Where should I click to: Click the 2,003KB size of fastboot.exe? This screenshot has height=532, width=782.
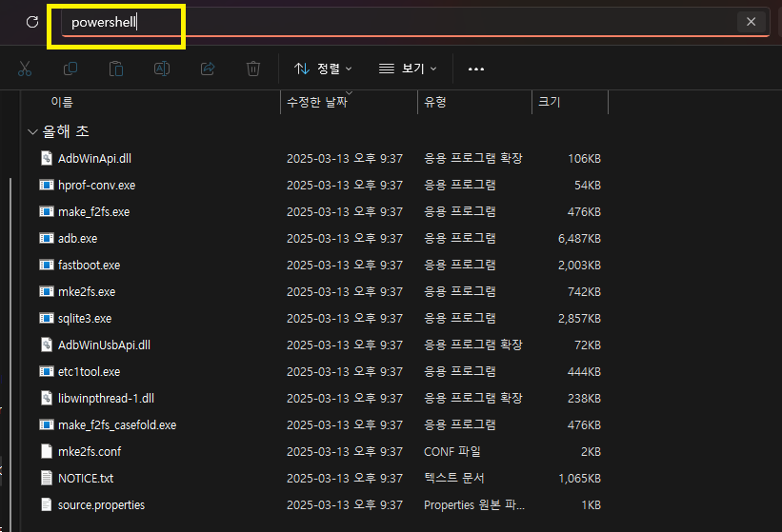(x=579, y=265)
